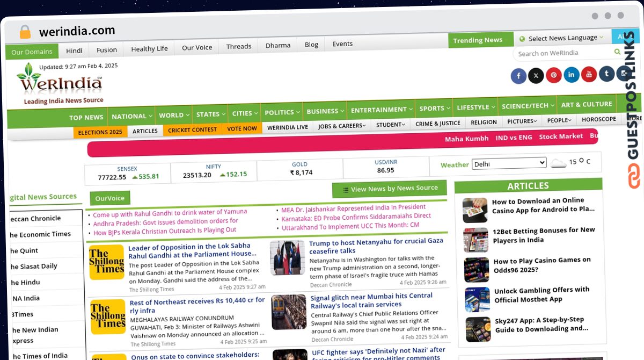Expand the Pictures submenu
Viewport: 644px width, 360px height.
(522, 121)
